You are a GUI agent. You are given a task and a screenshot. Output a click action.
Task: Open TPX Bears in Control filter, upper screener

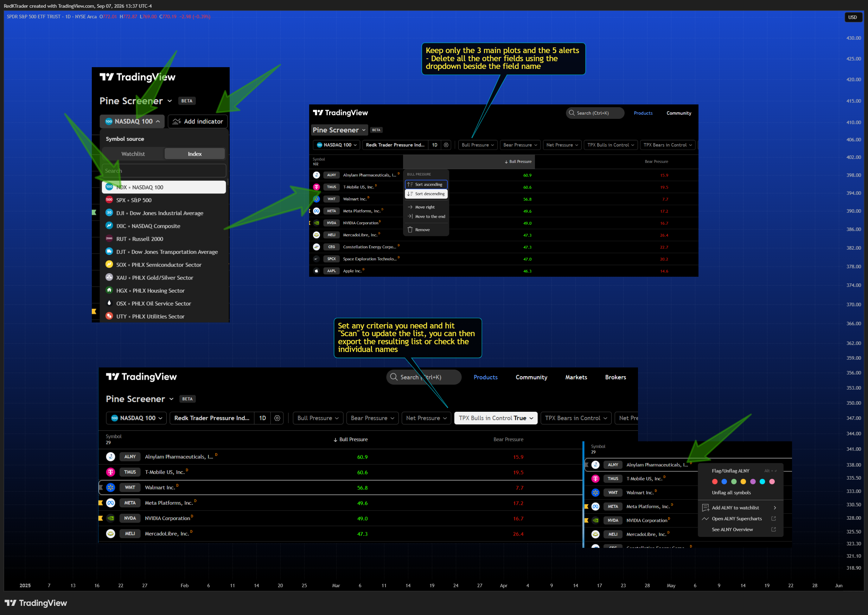tap(668, 145)
